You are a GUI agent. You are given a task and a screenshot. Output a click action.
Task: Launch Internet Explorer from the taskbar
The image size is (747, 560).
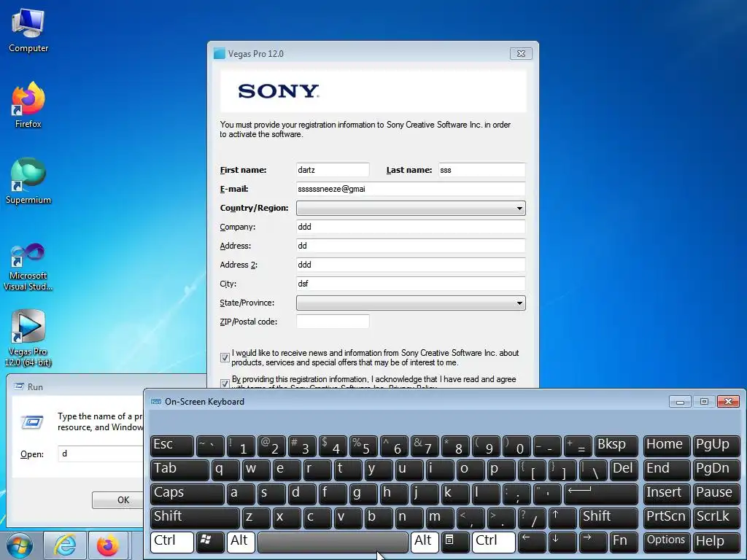(65, 545)
